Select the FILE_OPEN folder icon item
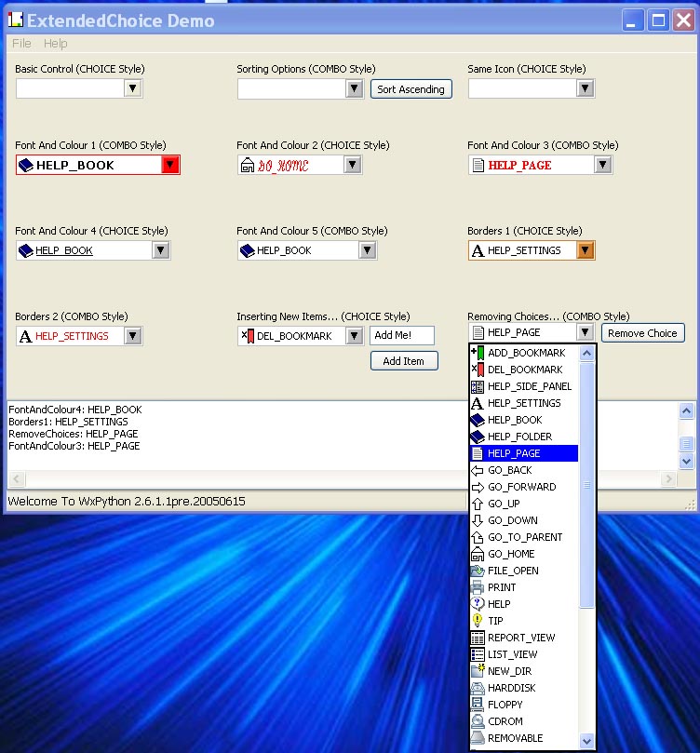Screen dimensions: 700x753 coord(478,571)
